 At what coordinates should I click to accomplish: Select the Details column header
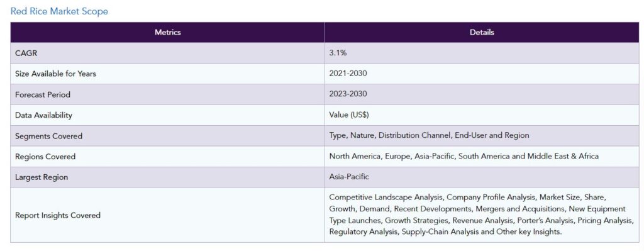tap(482, 33)
